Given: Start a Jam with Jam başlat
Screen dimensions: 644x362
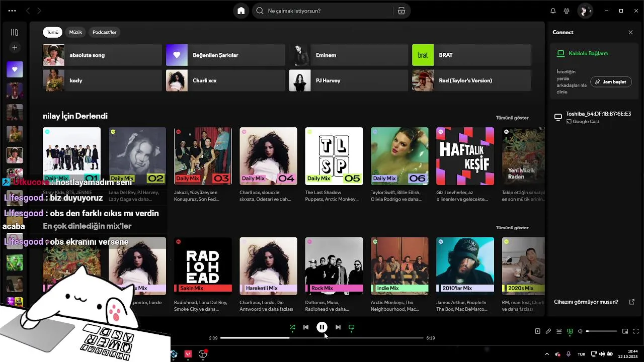Looking at the screenshot, I should coord(611,82).
